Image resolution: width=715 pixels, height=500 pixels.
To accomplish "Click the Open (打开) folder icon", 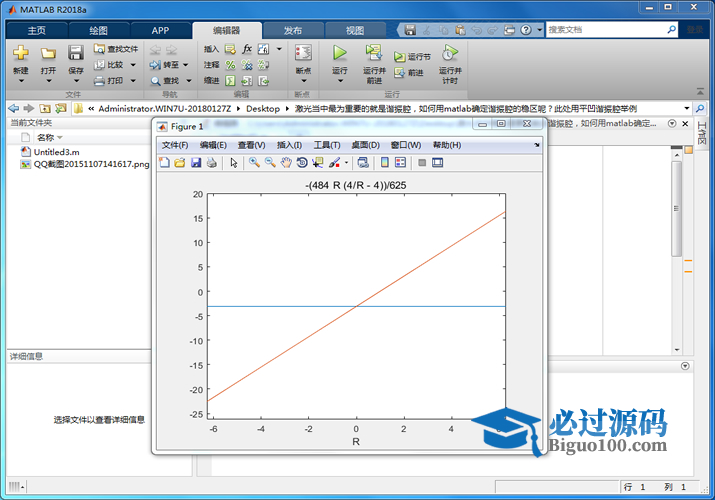I will [x=48, y=53].
